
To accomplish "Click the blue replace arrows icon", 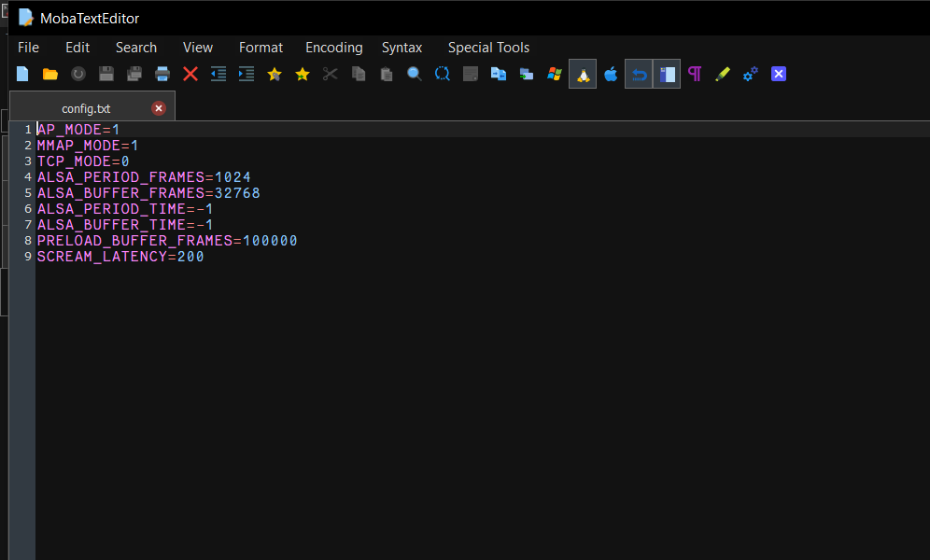I will coord(443,74).
